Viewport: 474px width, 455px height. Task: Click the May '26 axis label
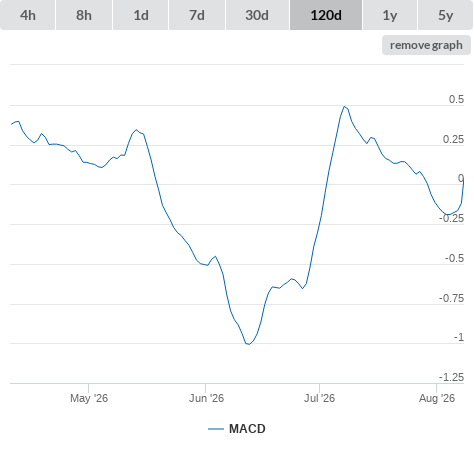coord(89,398)
